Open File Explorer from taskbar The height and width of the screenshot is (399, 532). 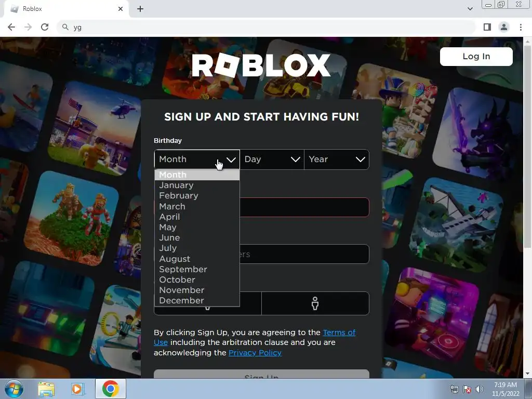click(x=46, y=389)
